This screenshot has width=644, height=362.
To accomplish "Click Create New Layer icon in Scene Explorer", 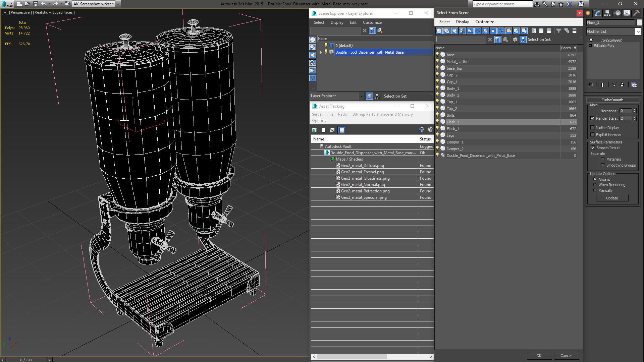I will [x=380, y=31].
